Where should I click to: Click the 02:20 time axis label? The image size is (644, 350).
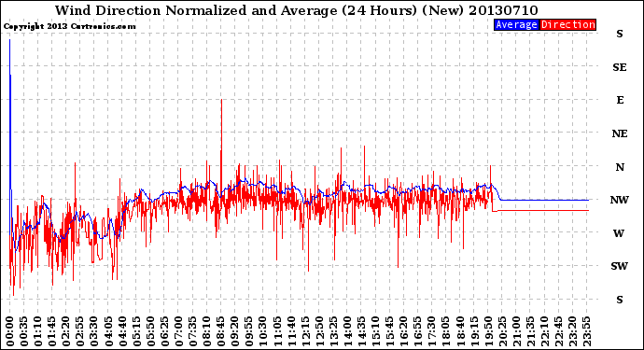pos(66,331)
